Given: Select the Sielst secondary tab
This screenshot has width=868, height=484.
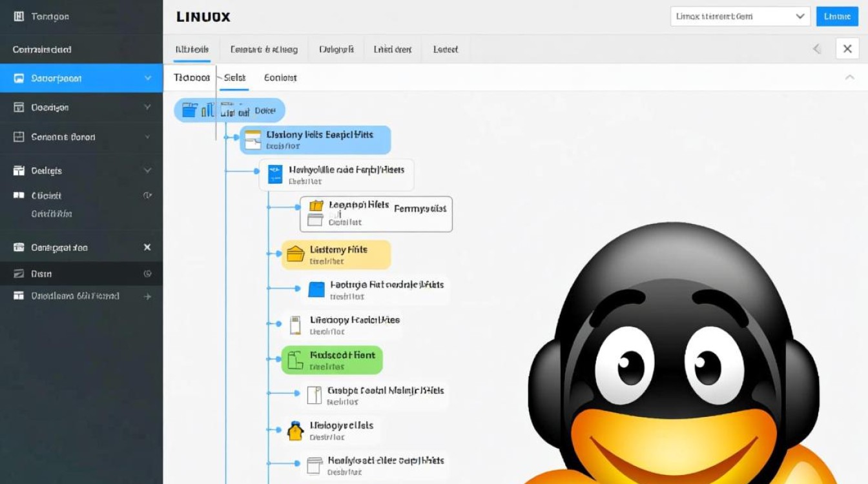Looking at the screenshot, I should coord(234,77).
